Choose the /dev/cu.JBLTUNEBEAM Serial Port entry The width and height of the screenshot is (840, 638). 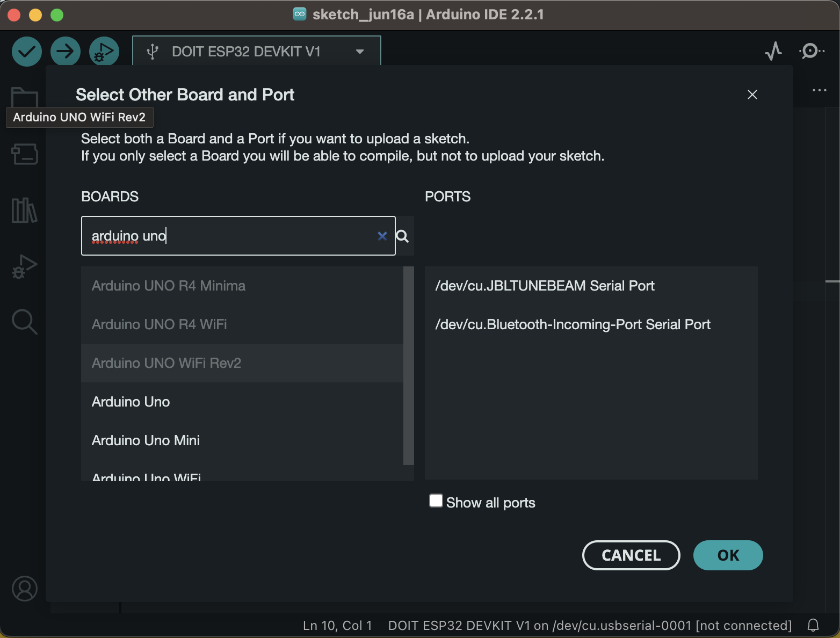pos(591,286)
